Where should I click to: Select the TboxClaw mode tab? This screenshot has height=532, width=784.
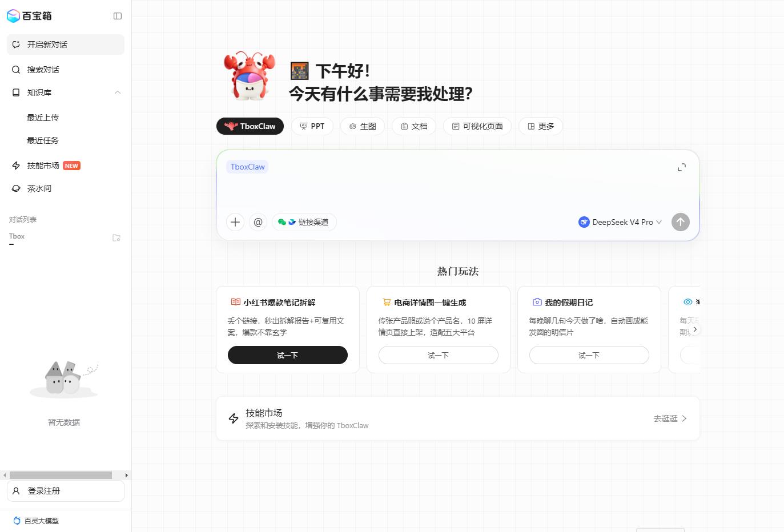[x=250, y=126]
